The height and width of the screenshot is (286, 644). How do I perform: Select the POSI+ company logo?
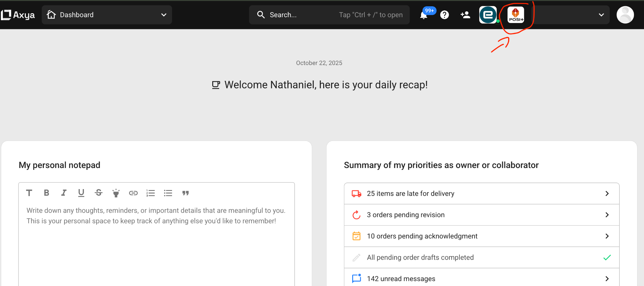516,15
